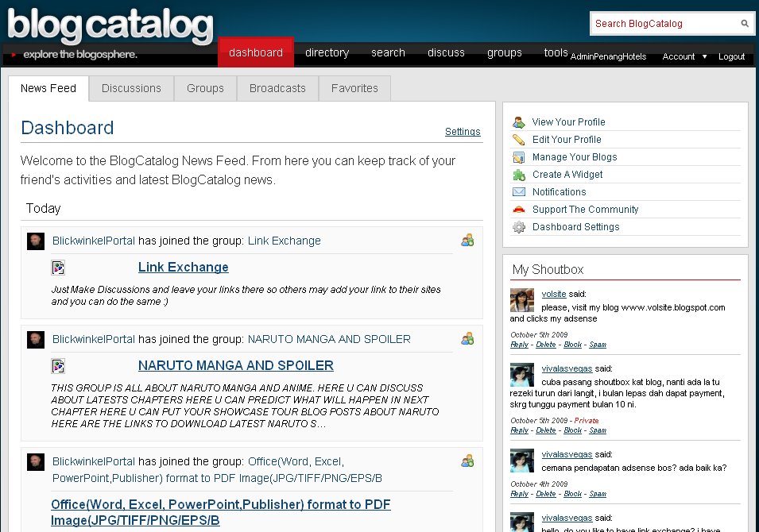759x532 pixels.
Task: Click BlickwinkelPortal name in Link Exchange entry
Action: coord(94,241)
